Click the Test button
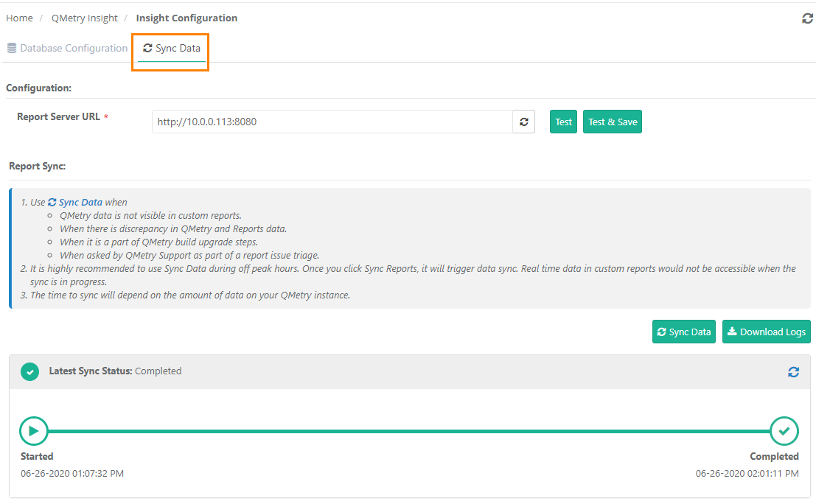Screen dimensions: 816x504 click(x=563, y=122)
